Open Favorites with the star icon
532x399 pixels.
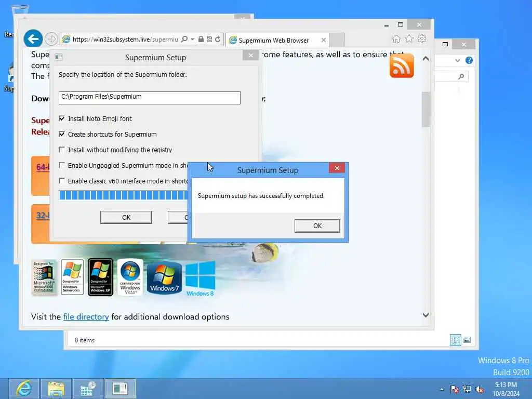pos(409,38)
